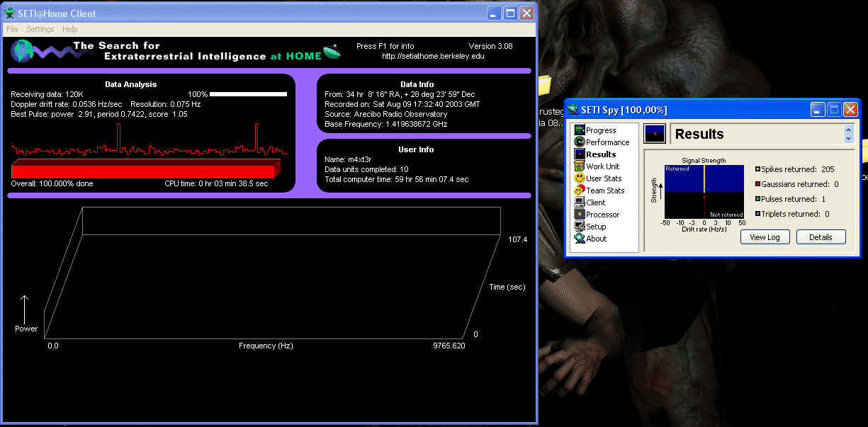Click the SETI@Home Client title bar icon
Viewport: 868px width, 427px height.
click(x=10, y=13)
